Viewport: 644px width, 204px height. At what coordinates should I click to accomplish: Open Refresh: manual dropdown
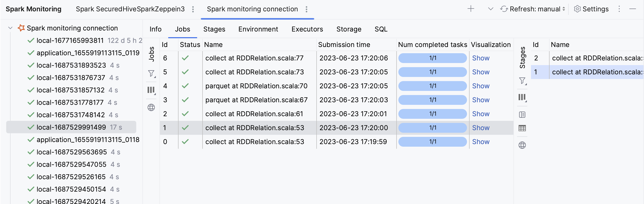point(533,9)
